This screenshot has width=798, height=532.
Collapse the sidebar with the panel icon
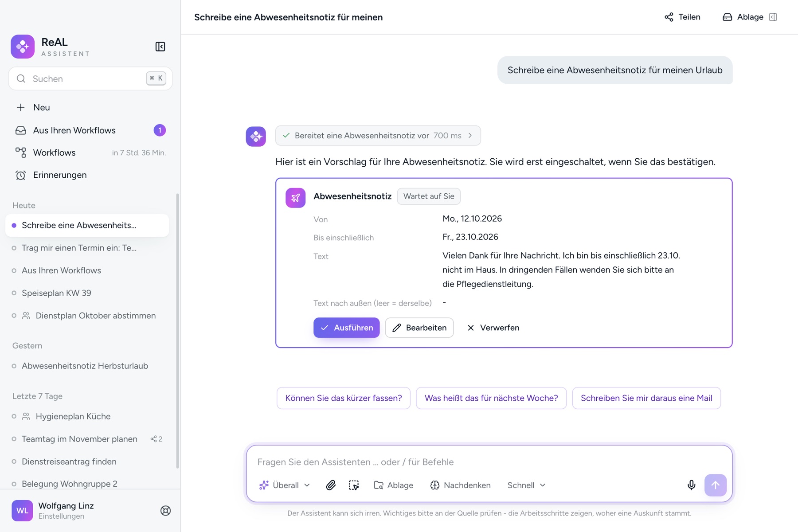point(160,47)
